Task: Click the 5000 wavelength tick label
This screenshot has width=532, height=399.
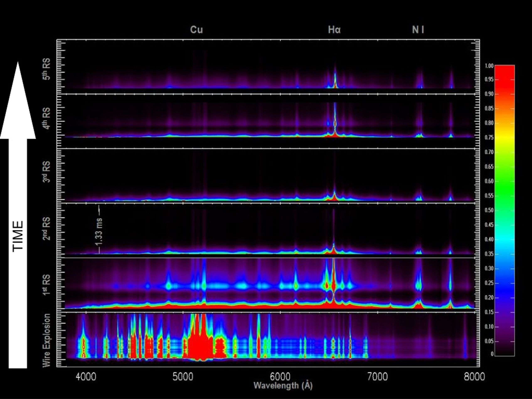Action: coord(183,377)
